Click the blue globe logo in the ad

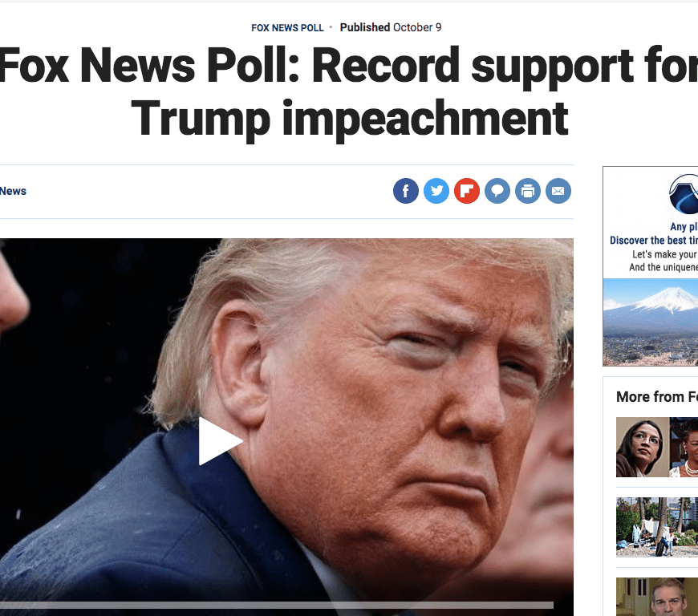tap(684, 194)
